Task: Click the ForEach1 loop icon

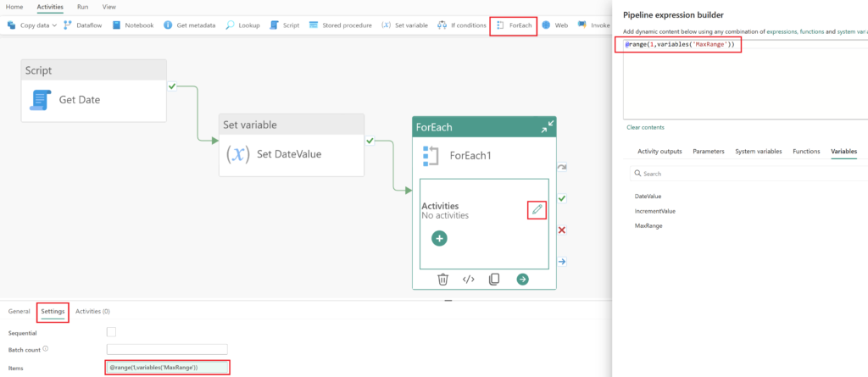Action: (430, 156)
